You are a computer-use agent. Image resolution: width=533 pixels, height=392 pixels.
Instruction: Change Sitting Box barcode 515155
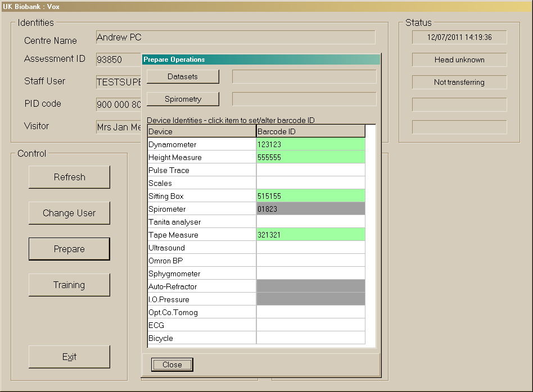(x=310, y=196)
